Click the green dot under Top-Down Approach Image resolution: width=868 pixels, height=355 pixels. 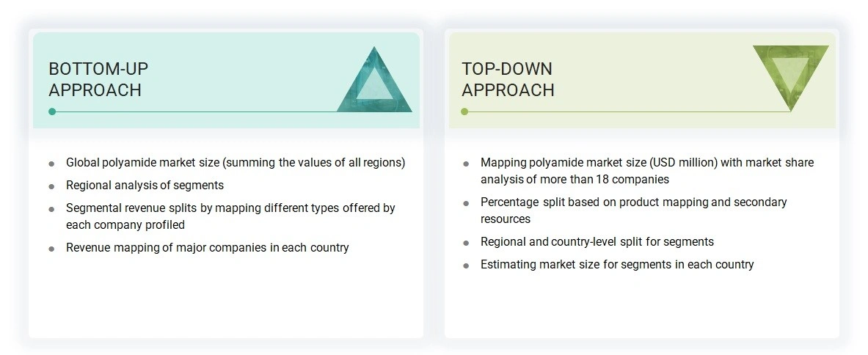[x=464, y=111]
